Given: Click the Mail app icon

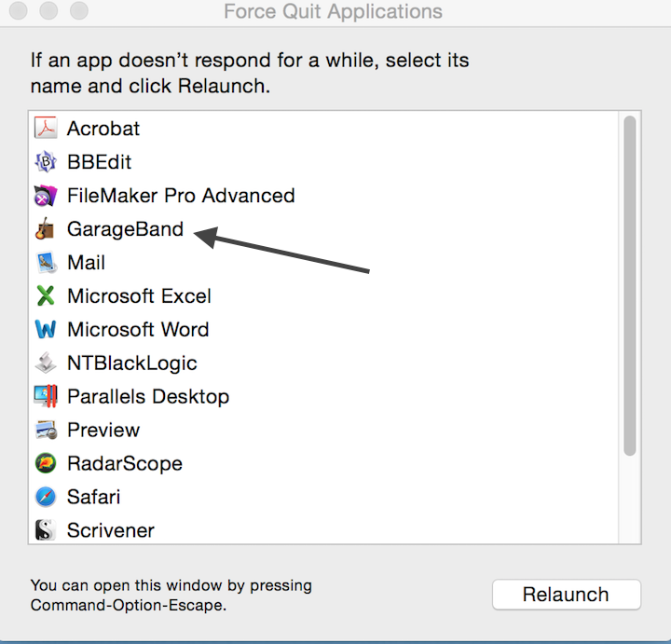Looking at the screenshot, I should pyautogui.click(x=45, y=263).
